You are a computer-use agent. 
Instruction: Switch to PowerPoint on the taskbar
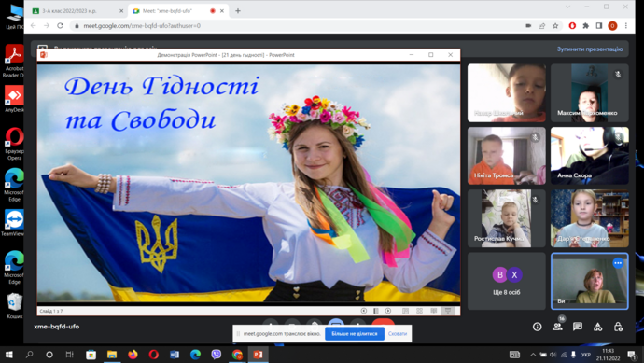pos(258,355)
